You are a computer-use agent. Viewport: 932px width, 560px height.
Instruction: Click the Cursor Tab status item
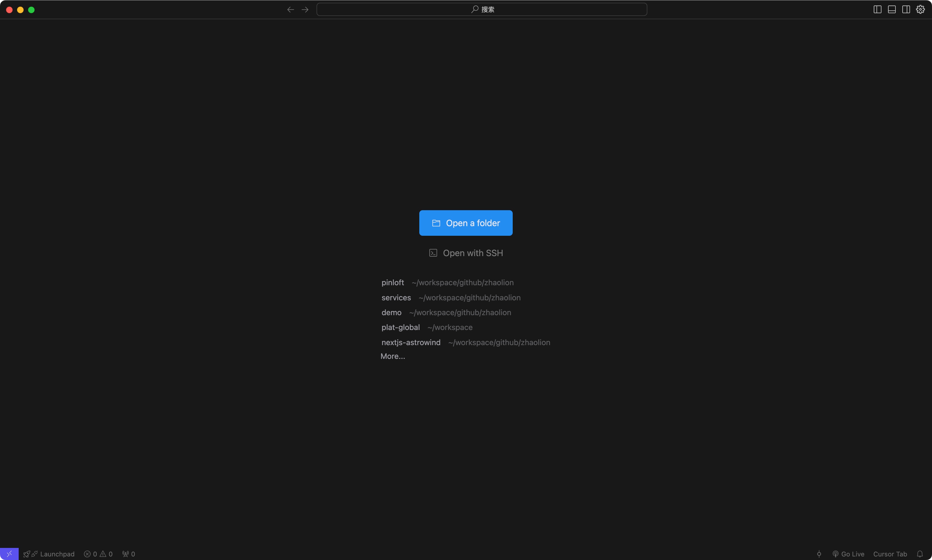click(x=890, y=554)
